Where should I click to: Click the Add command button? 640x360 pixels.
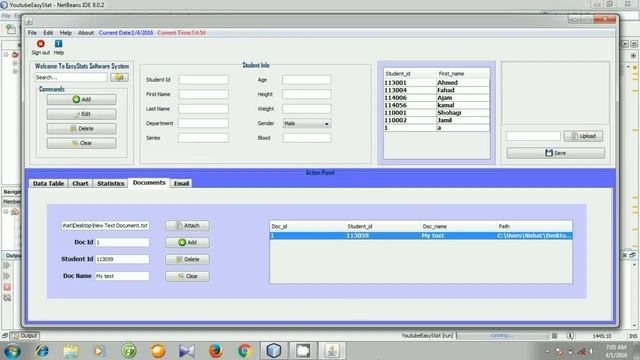click(82, 100)
